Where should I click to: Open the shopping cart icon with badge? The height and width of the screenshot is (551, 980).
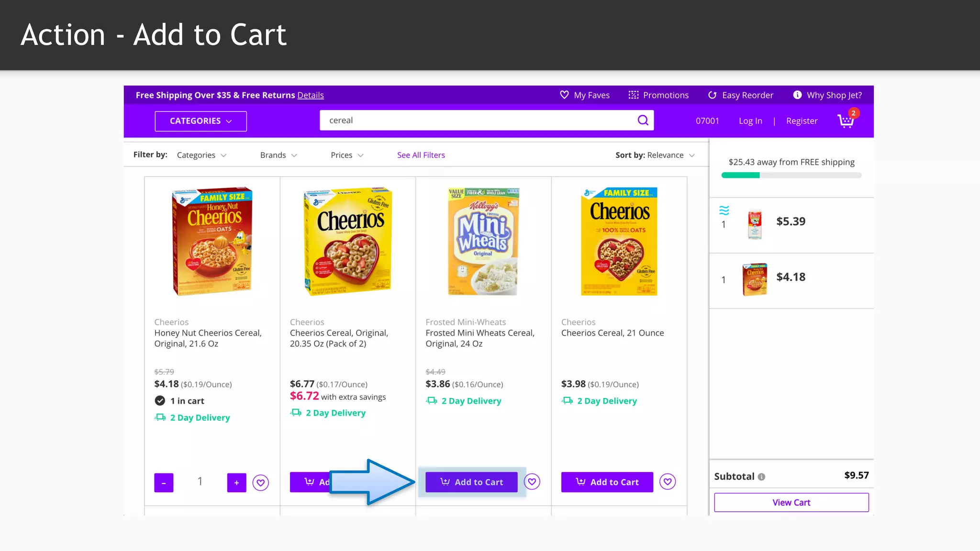click(x=847, y=119)
